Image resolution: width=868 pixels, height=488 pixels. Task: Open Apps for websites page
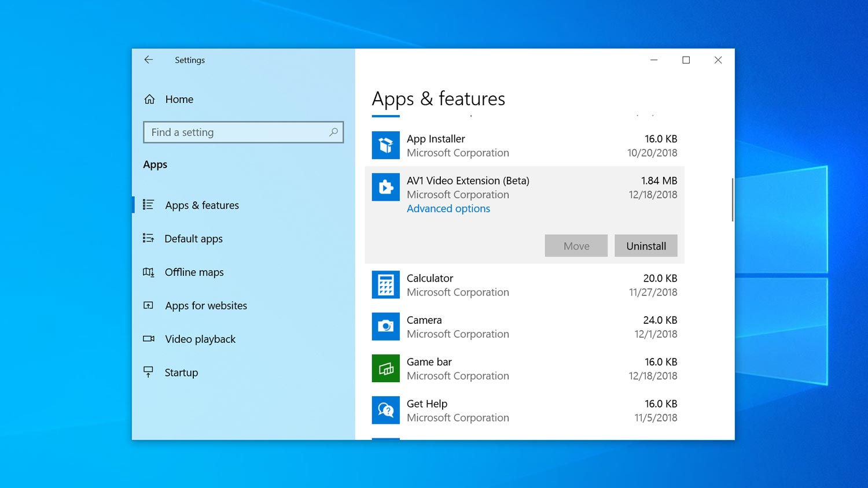[206, 306]
